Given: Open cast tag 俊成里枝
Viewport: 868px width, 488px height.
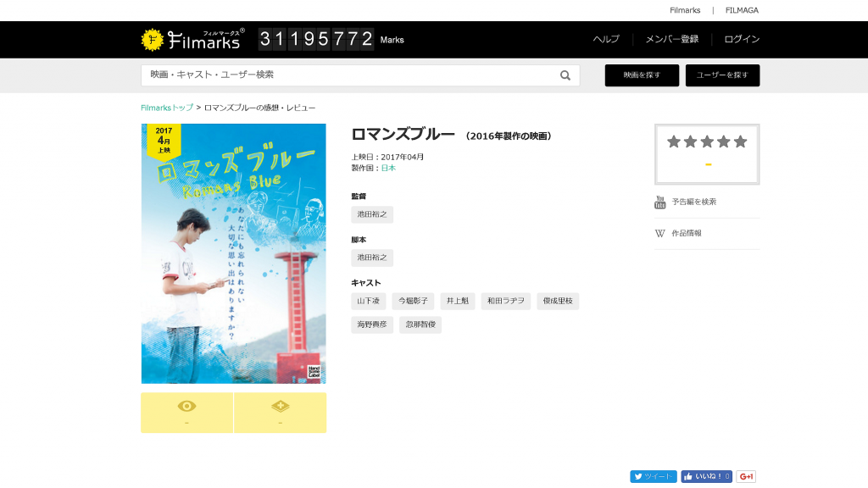Looking at the screenshot, I should (558, 301).
